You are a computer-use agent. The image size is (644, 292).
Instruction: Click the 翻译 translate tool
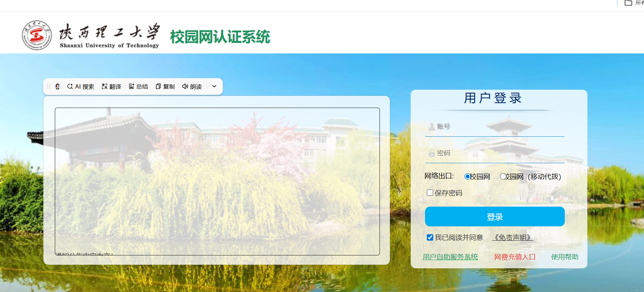pos(111,86)
